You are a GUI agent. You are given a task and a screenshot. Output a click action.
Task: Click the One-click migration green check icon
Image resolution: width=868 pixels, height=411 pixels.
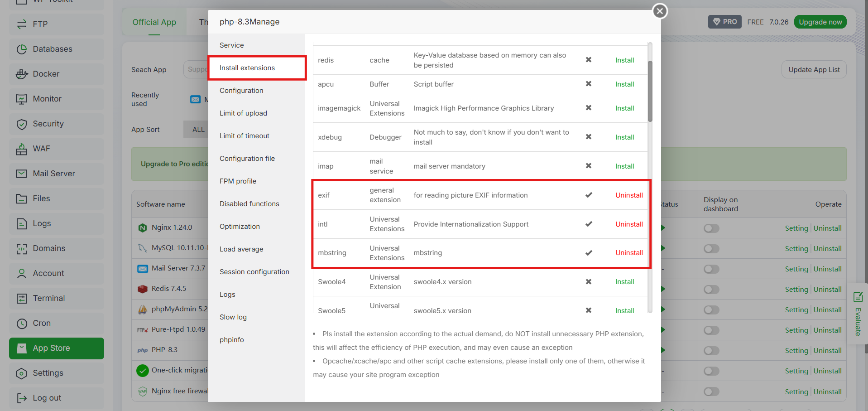143,370
